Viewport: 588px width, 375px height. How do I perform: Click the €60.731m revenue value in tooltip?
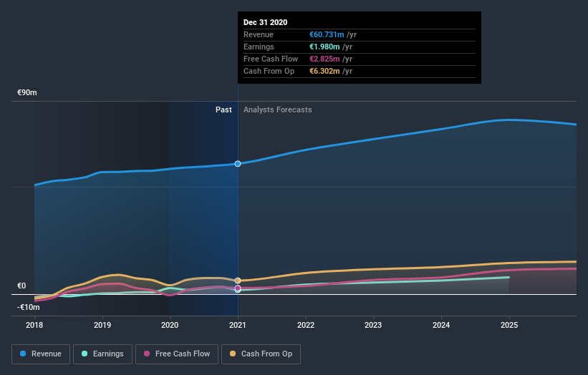tap(327, 34)
